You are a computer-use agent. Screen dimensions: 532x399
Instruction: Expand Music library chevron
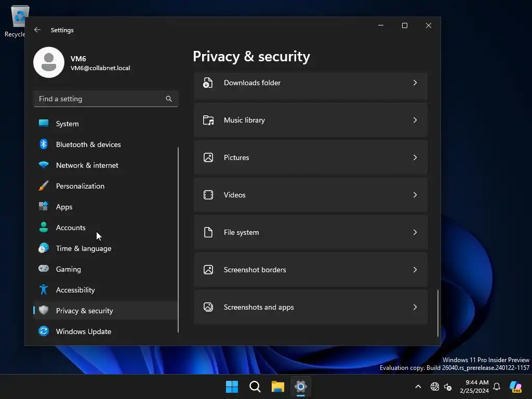click(415, 120)
